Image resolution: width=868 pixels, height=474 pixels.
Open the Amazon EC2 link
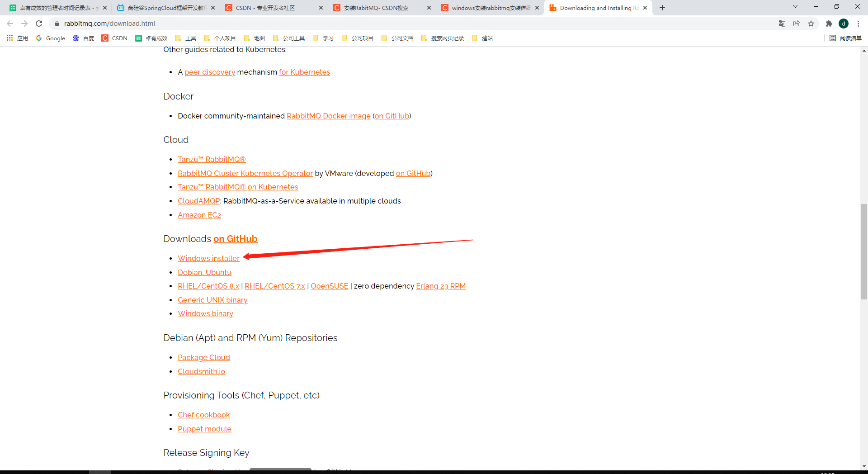click(x=199, y=215)
